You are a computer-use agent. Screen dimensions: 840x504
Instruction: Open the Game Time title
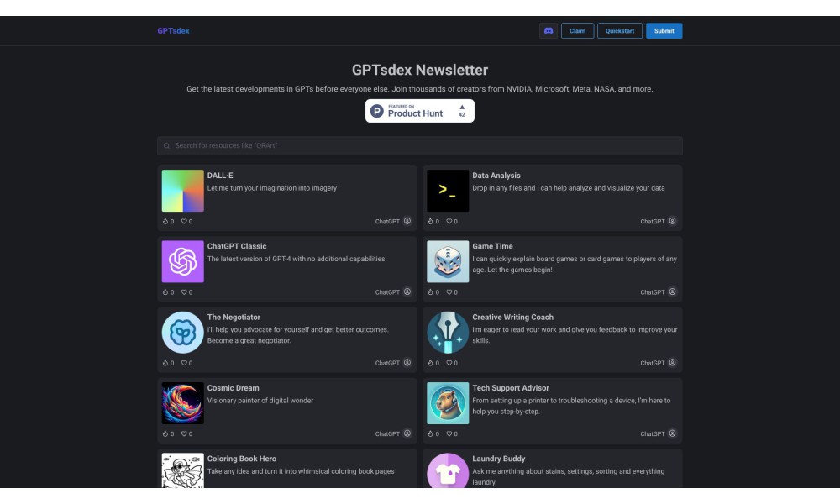[492, 246]
